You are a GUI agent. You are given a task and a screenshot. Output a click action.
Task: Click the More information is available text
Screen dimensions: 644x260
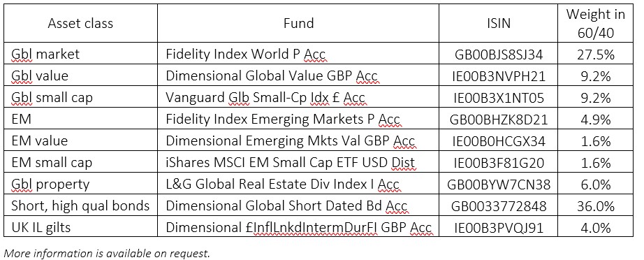[x=107, y=252]
